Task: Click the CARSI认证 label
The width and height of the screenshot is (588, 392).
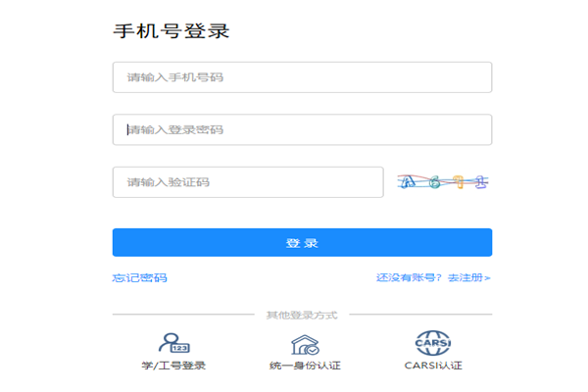Action: point(433,366)
